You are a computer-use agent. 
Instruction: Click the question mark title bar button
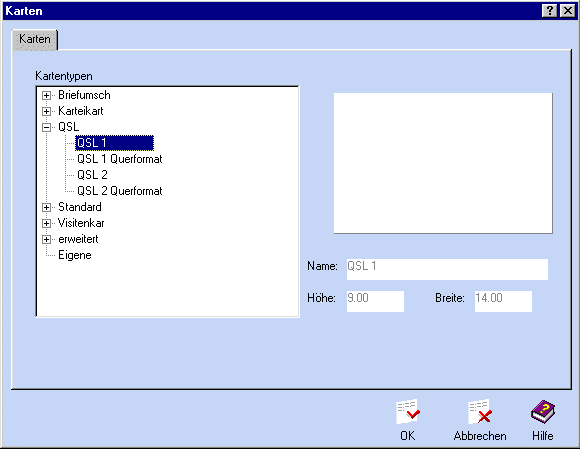click(550, 11)
